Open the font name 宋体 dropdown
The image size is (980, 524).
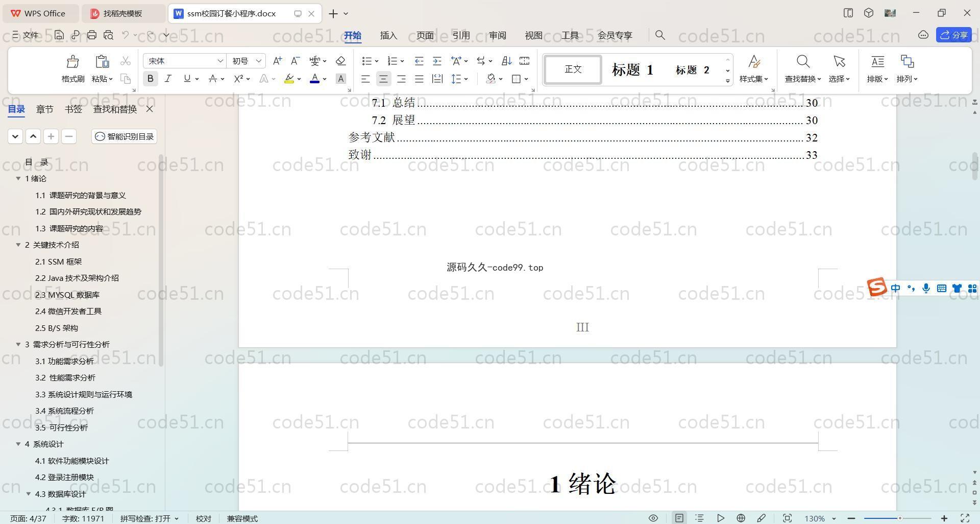[220, 61]
